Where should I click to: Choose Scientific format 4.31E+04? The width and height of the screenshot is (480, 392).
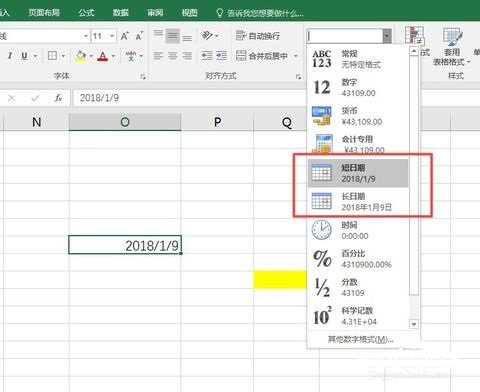coord(358,316)
